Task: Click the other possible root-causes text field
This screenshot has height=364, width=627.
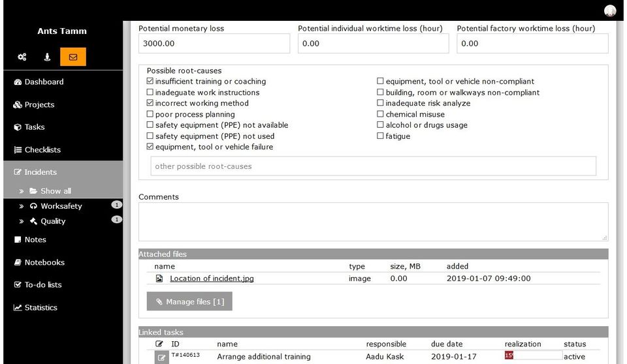Action: [373, 166]
